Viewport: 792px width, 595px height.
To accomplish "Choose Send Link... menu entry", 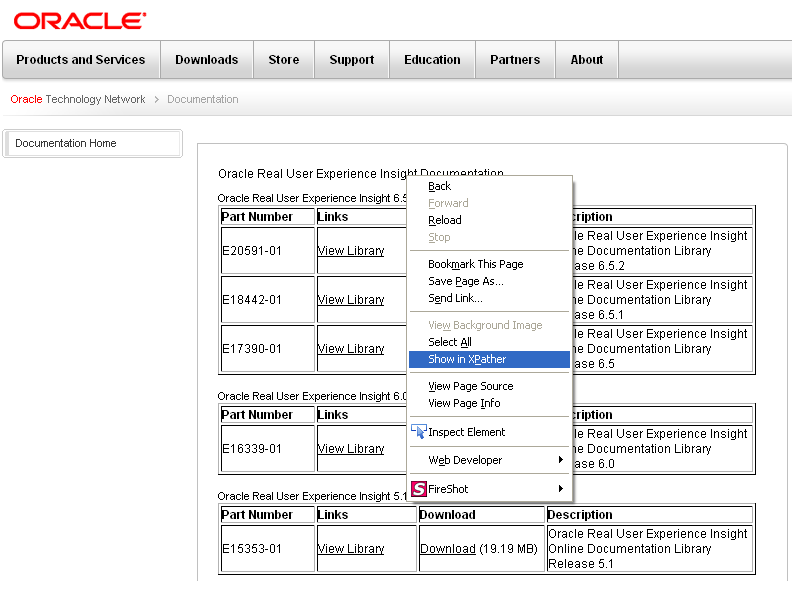I will click(x=489, y=299).
